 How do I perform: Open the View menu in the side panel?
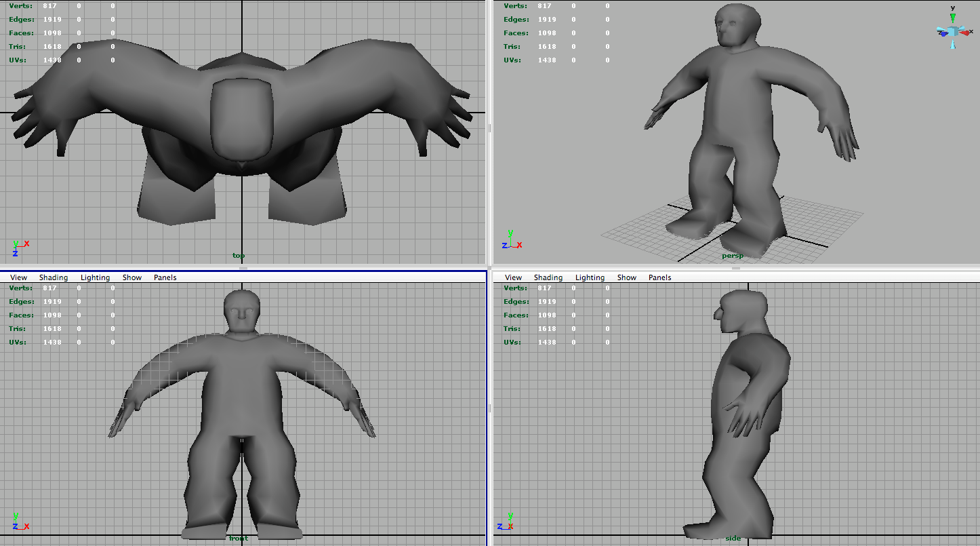(x=514, y=277)
